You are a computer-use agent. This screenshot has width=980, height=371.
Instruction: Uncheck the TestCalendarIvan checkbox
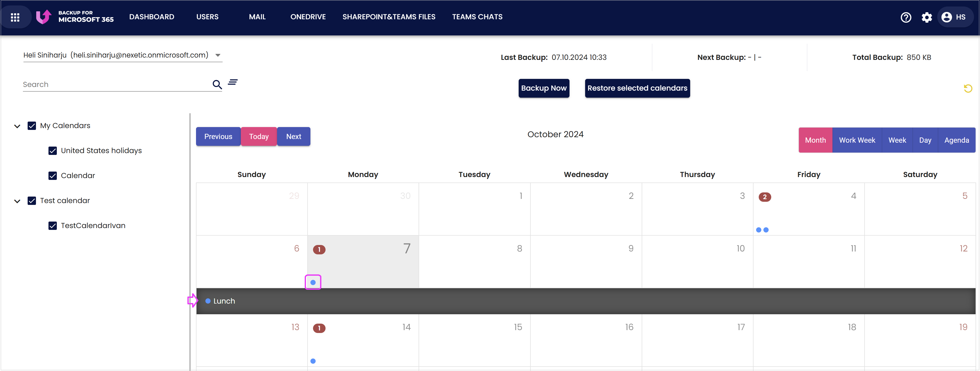(53, 226)
